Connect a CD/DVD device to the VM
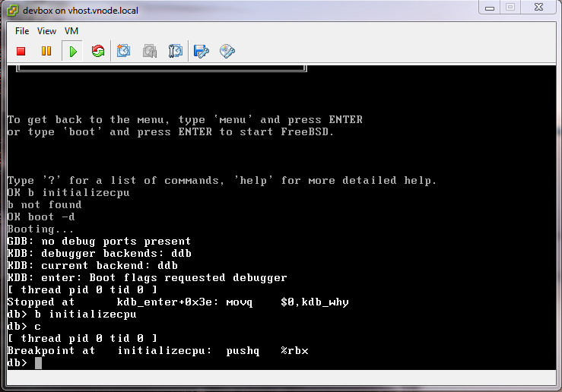This screenshot has width=562, height=392. (x=227, y=51)
